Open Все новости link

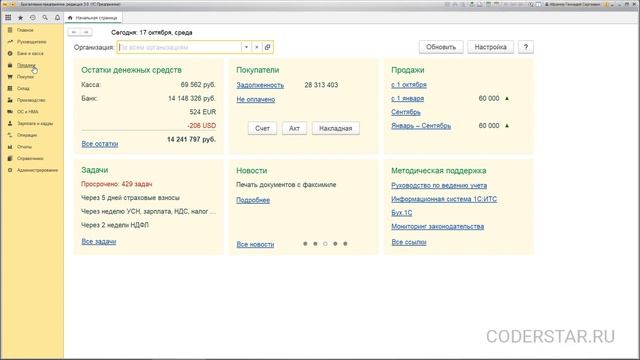(x=255, y=244)
